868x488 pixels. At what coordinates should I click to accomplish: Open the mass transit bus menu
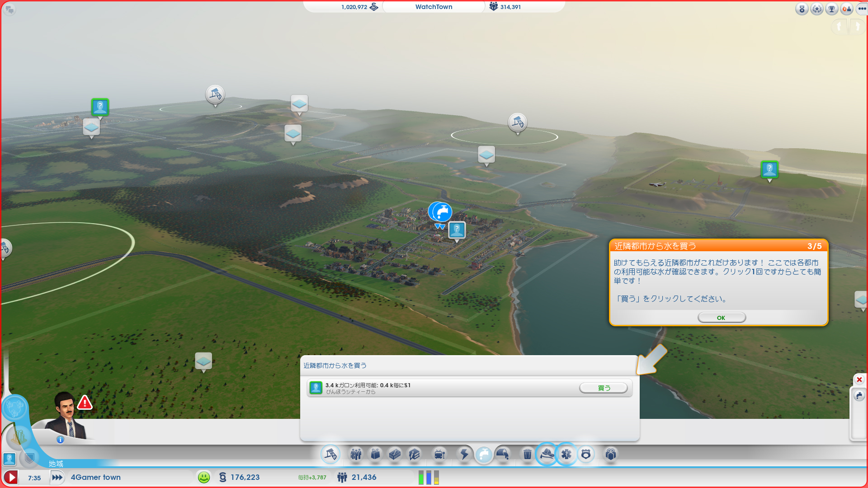point(439,454)
